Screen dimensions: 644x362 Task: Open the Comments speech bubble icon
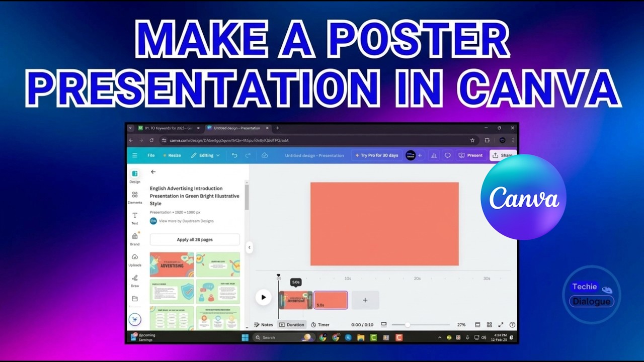[x=447, y=155]
